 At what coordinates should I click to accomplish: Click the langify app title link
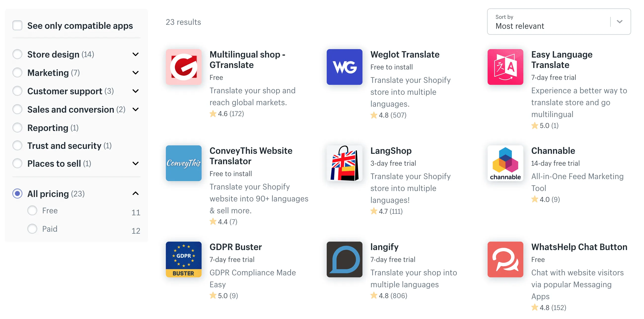coord(384,247)
